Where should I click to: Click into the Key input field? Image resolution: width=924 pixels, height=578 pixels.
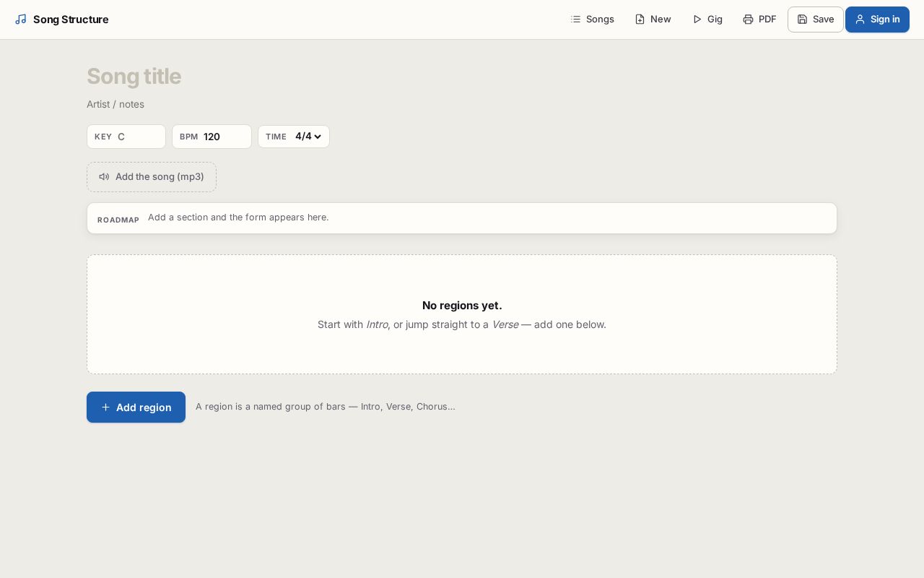click(139, 137)
